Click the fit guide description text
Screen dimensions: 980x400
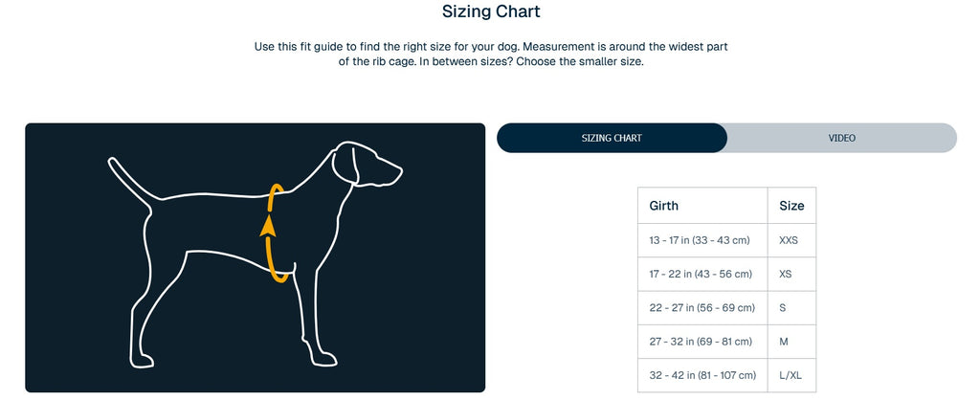(490, 55)
